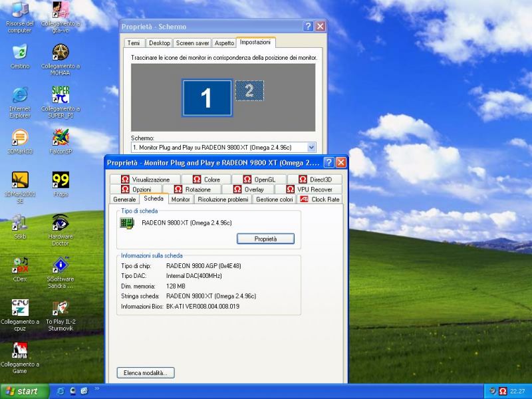The width and height of the screenshot is (532, 399).
Task: Select the 56kb connection icon
Action: click(x=20, y=227)
